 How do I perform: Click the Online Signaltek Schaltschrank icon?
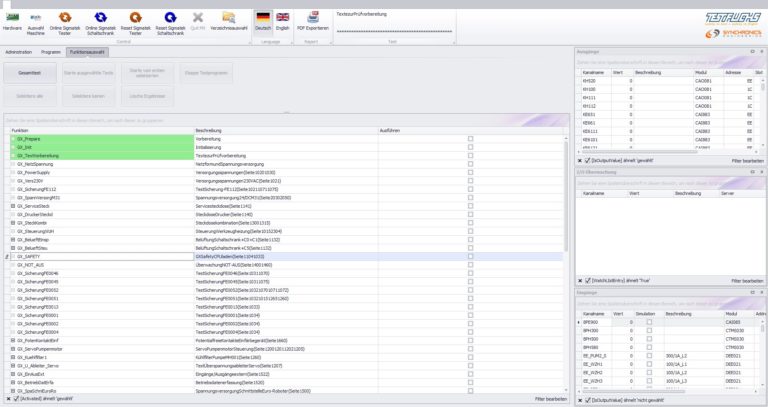pos(100,19)
